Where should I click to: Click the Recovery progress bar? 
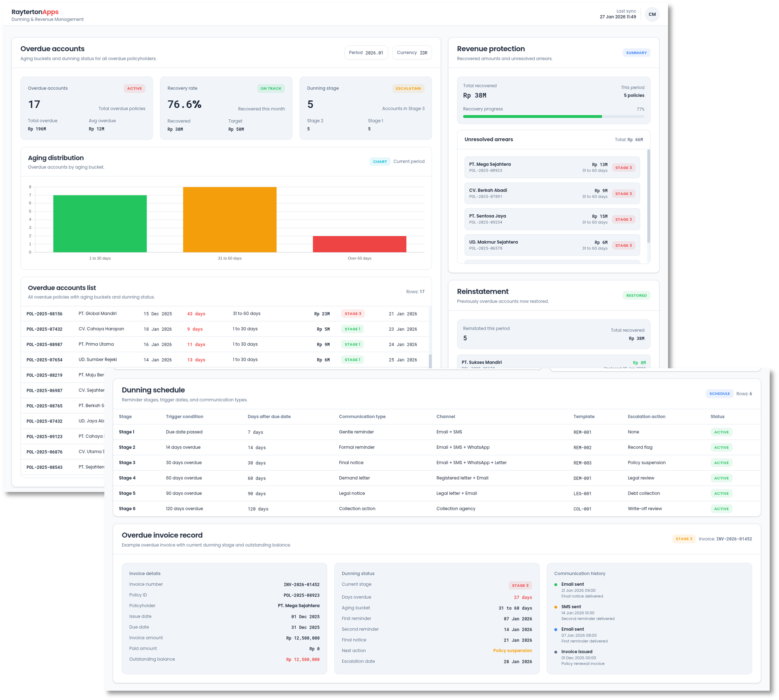click(x=553, y=116)
